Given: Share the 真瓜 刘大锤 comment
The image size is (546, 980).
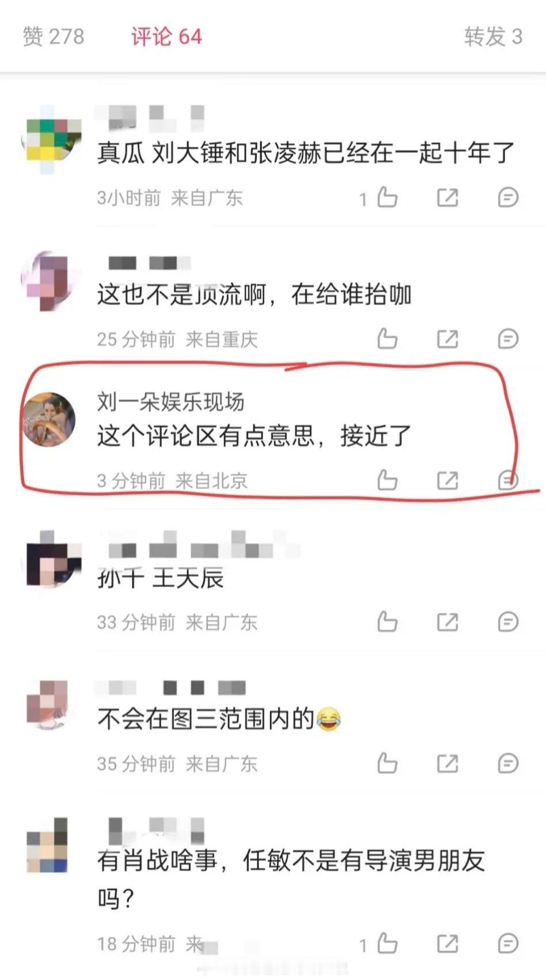Looking at the screenshot, I should (448, 198).
